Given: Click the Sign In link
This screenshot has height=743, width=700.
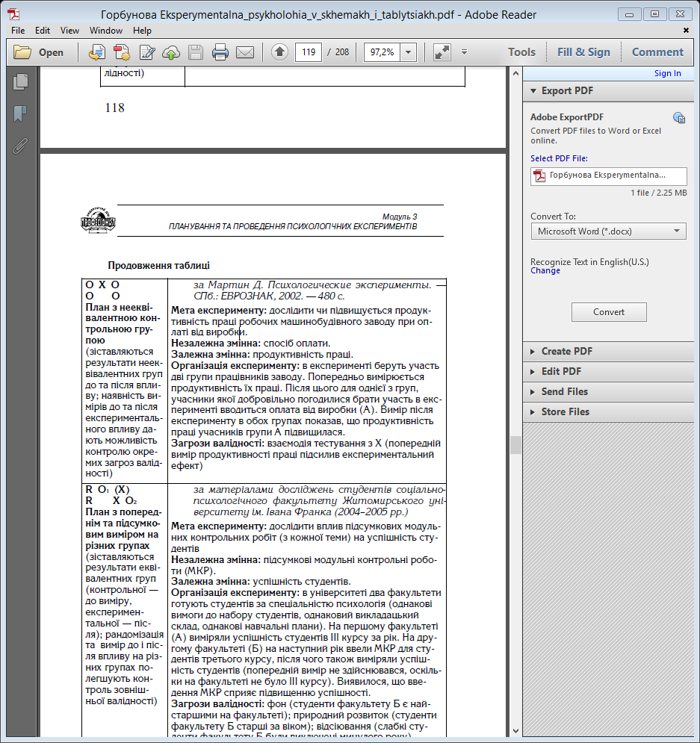Looking at the screenshot, I should click(667, 73).
